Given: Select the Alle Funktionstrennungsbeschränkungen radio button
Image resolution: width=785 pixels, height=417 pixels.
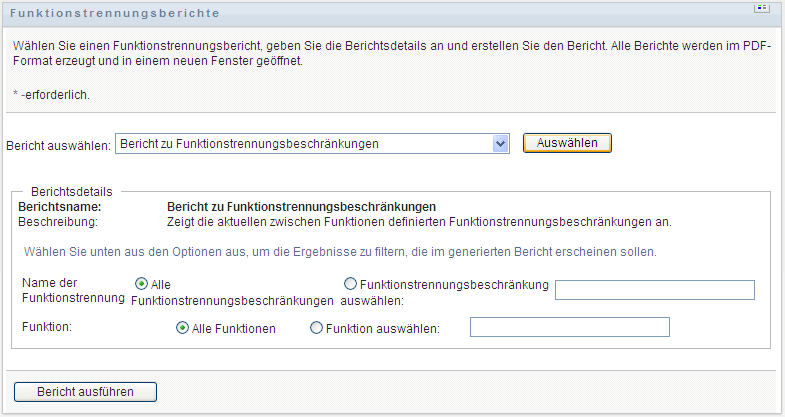Looking at the screenshot, I should click(141, 284).
